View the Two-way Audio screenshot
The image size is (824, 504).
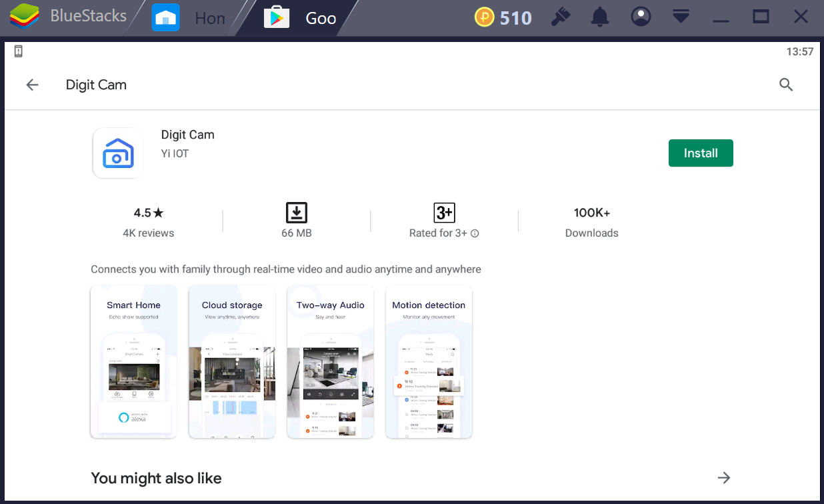click(331, 362)
